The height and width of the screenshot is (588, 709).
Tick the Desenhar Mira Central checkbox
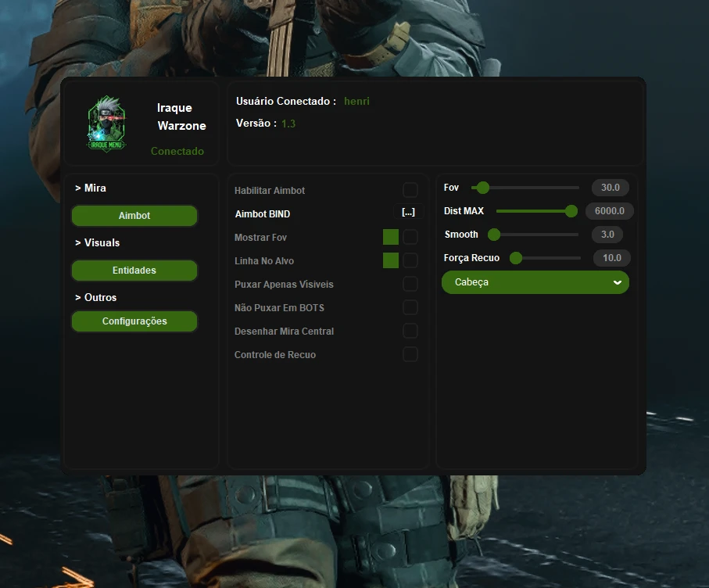point(410,331)
